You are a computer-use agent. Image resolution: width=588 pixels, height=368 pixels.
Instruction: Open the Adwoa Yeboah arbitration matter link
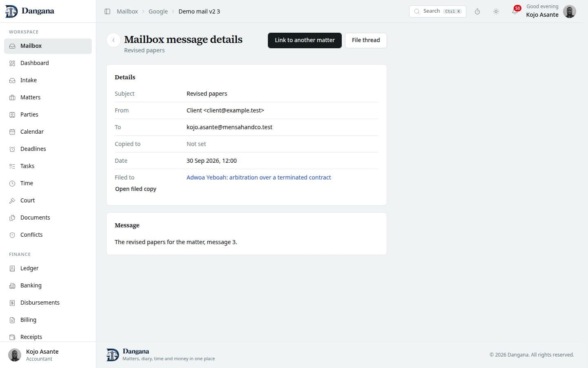pyautogui.click(x=258, y=177)
